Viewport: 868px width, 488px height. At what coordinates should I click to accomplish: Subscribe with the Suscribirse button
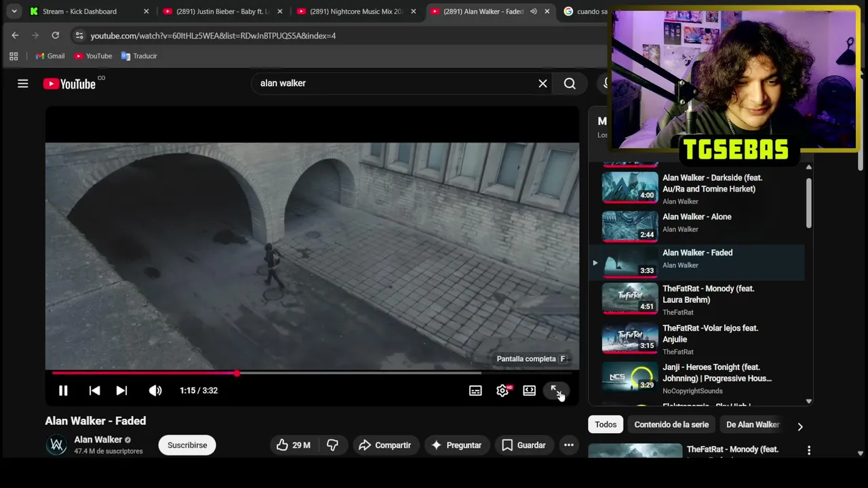click(187, 445)
